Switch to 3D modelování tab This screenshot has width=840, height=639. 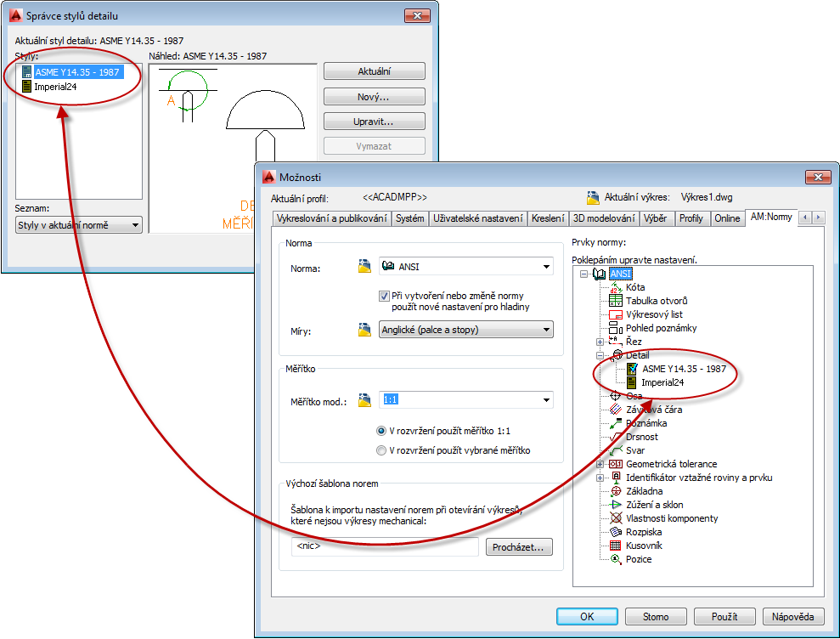click(604, 218)
